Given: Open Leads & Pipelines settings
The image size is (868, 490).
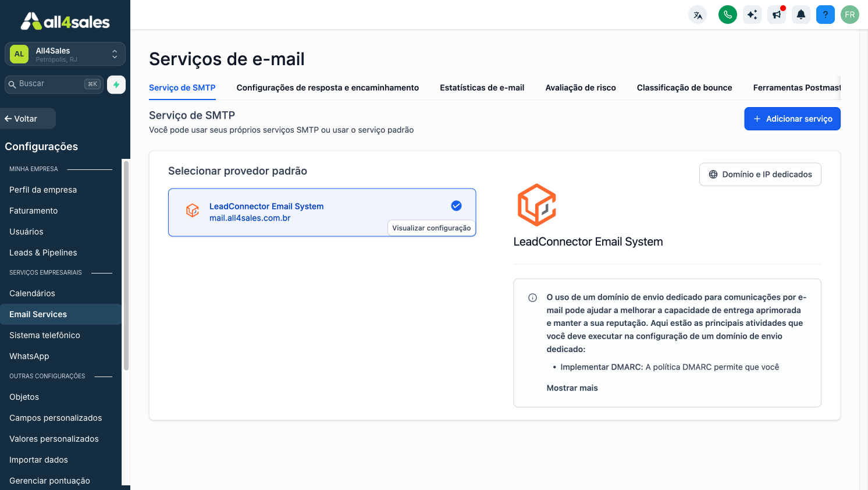Looking at the screenshot, I should pyautogui.click(x=61, y=253).
